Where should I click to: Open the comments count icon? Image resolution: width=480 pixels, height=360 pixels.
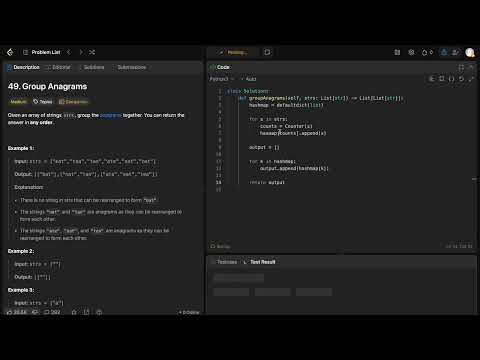click(x=52, y=312)
